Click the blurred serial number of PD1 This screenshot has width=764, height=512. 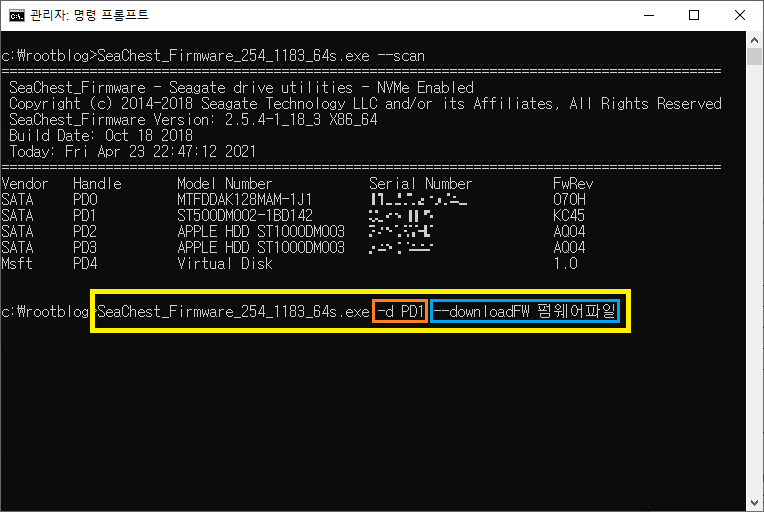[x=401, y=216]
